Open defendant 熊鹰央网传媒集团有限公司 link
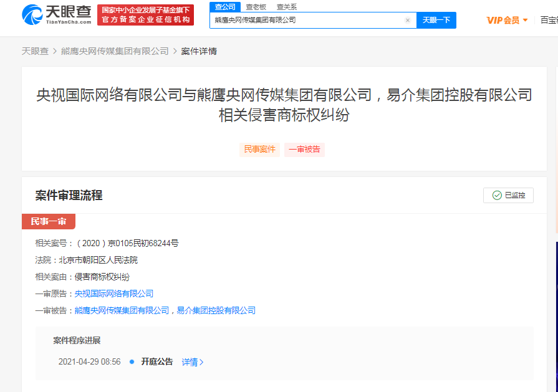558x392 pixels. (x=122, y=310)
